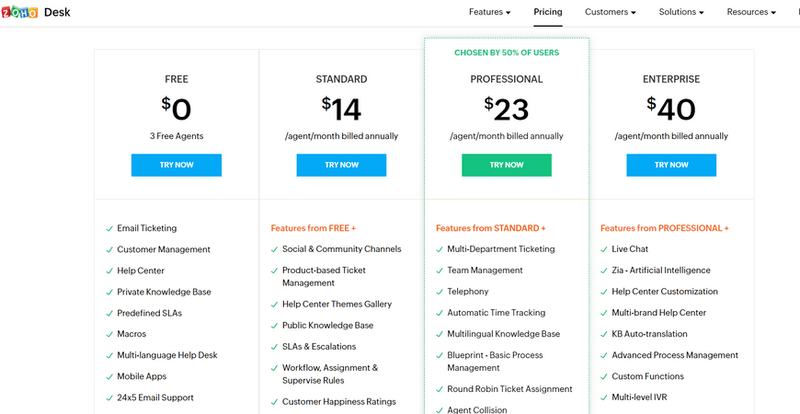The image size is (800, 414).
Task: Click the 24x5 Email Support item
Action: [x=156, y=398]
